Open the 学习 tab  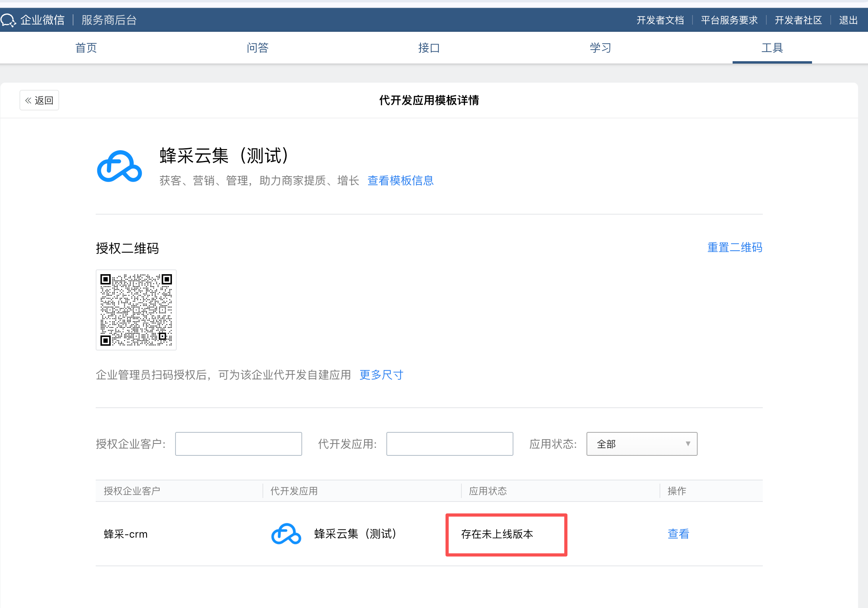[x=600, y=48]
